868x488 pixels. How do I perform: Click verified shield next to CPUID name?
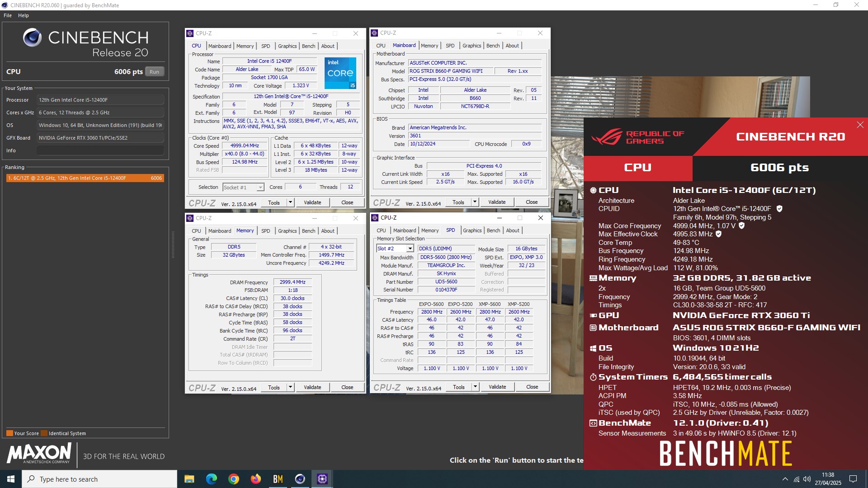tap(779, 209)
